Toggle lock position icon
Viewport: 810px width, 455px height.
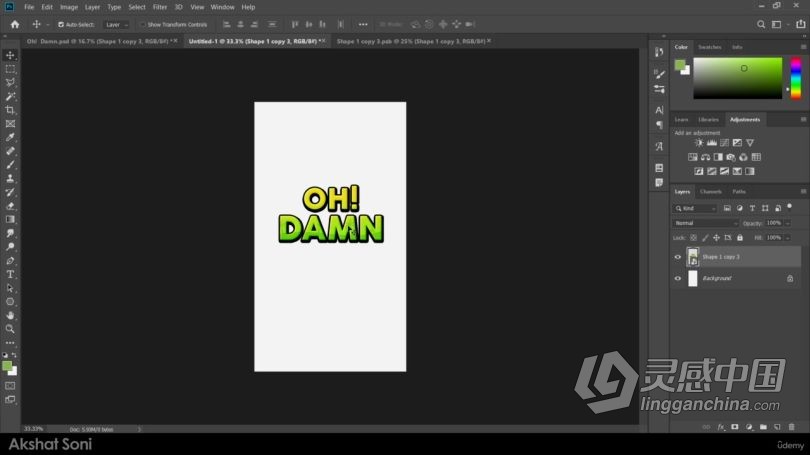[x=716, y=238]
